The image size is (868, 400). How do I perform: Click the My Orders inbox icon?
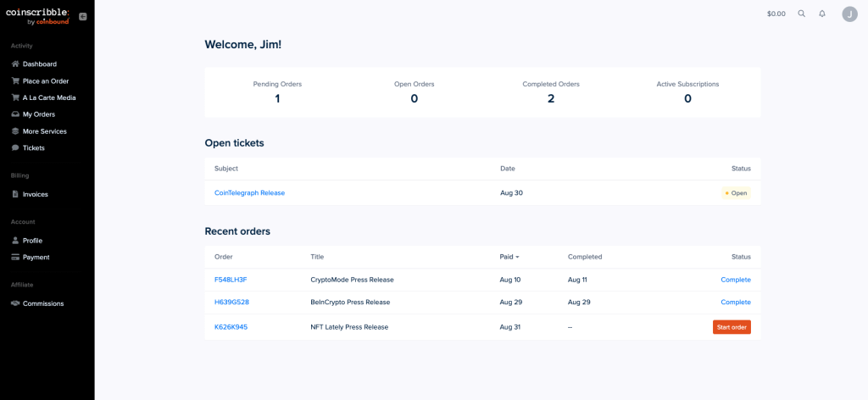click(15, 114)
